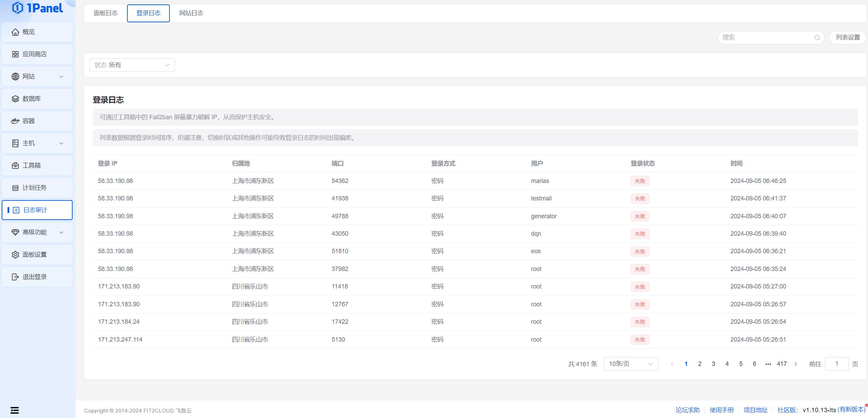Open the 计划任务 calendar icon
This screenshot has height=418, width=868.
(x=15, y=188)
